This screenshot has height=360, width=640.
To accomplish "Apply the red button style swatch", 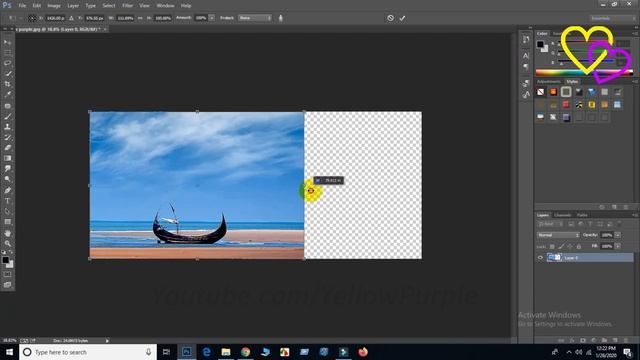I will 566,105.
